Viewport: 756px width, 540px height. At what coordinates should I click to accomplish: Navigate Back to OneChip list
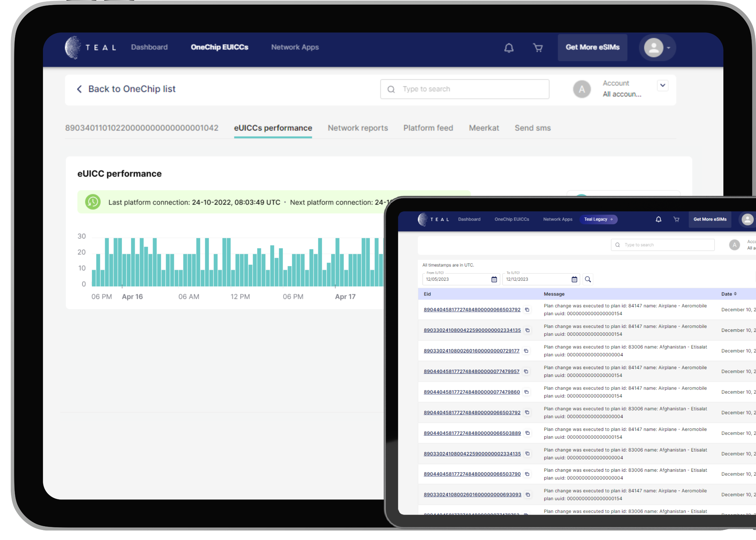(x=127, y=89)
